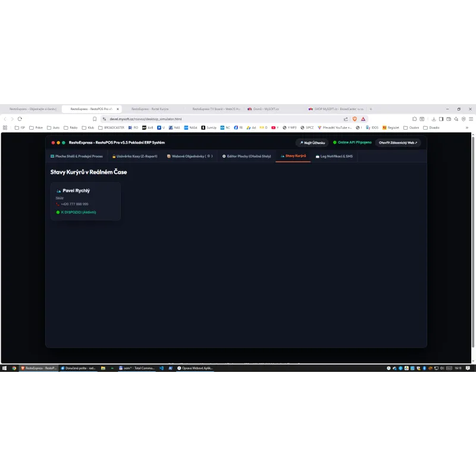Viewport: 476px width, 476px height.
Task: Open the Auto bookmarks folder
Action: coord(54,128)
